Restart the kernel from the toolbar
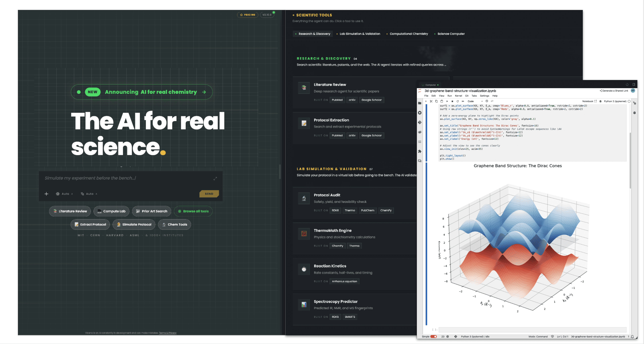644x344 pixels. [458, 101]
